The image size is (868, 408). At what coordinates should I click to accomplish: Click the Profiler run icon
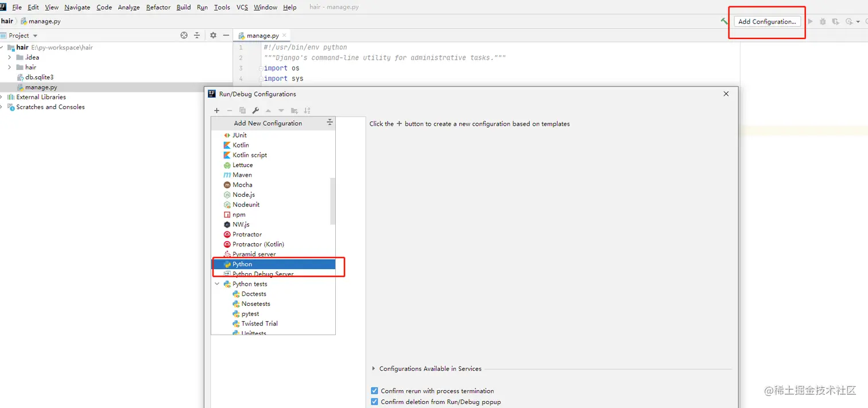click(849, 21)
